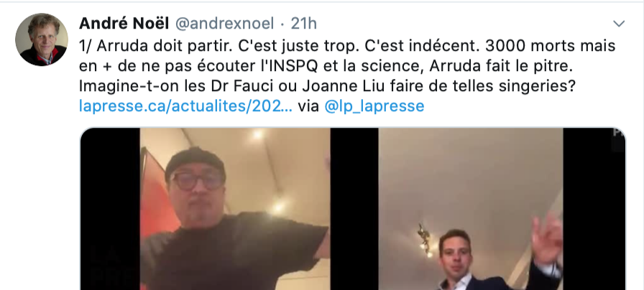This screenshot has height=290, width=644.
Task: Open the 21h timestamp permalink
Action: tap(304, 24)
